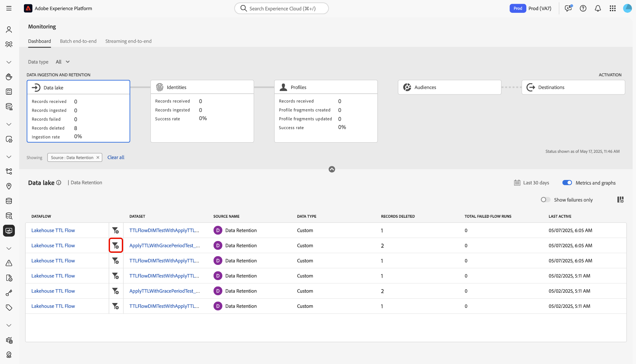Open the Data type All dropdown
Viewport: 636px width, 364px height.
click(63, 62)
